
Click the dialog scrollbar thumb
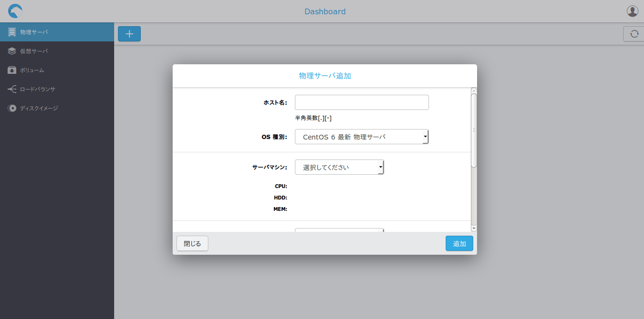coord(474,130)
